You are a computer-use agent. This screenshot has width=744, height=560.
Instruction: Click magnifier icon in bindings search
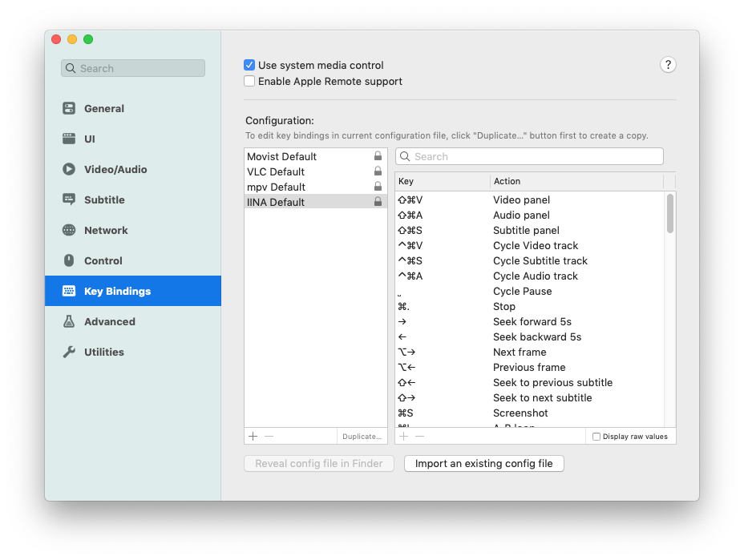click(x=405, y=156)
